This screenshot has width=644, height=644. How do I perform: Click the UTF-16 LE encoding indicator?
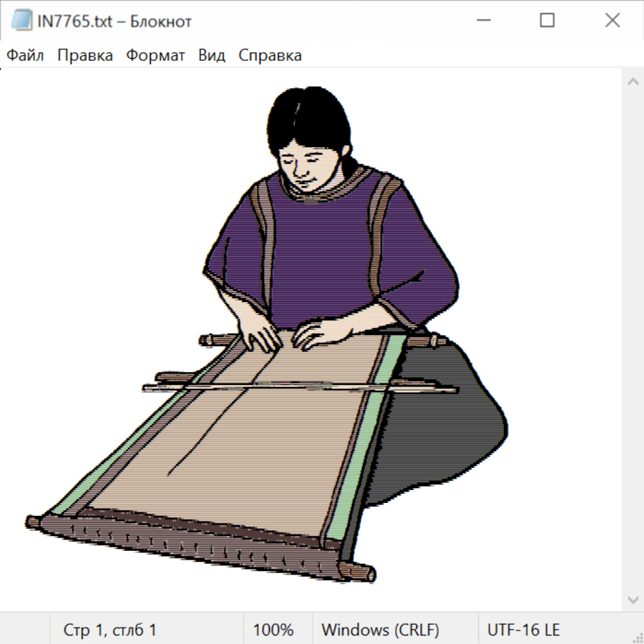524,630
